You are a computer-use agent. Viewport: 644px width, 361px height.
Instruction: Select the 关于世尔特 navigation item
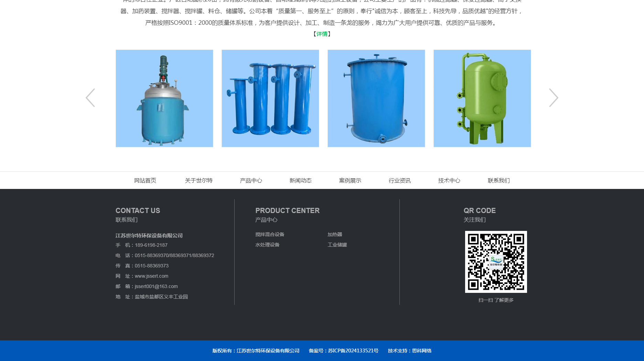tap(198, 180)
